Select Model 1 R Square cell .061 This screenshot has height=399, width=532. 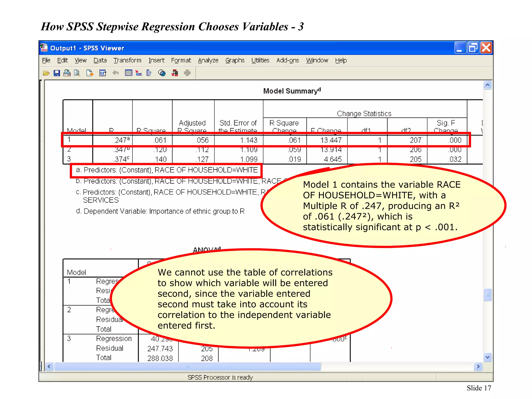(x=159, y=140)
